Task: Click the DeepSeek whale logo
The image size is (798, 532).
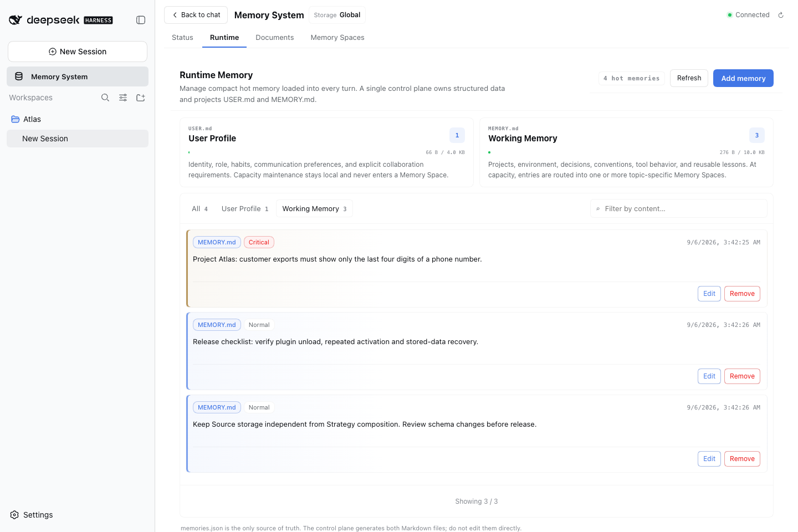Action: (16, 20)
